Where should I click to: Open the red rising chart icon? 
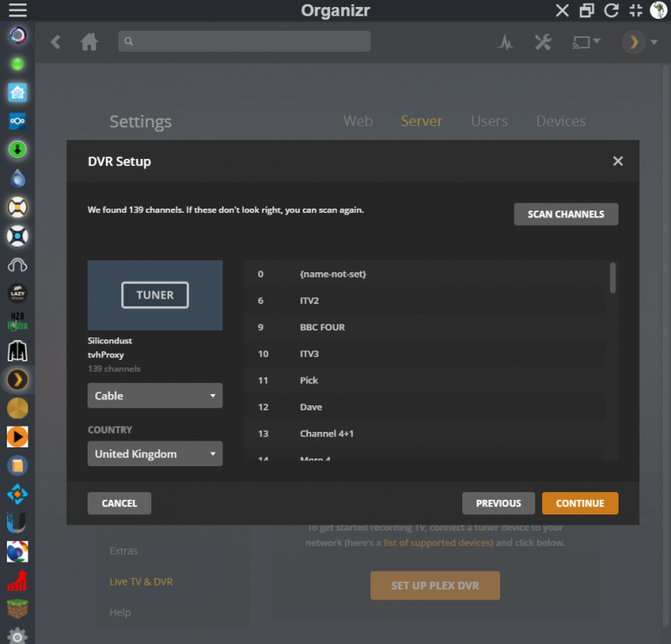(x=17, y=580)
